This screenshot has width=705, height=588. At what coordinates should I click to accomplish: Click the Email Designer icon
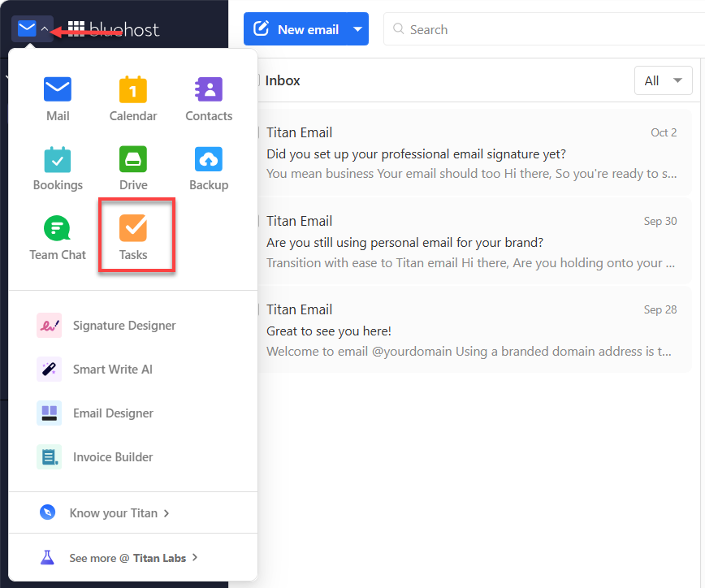click(x=49, y=413)
